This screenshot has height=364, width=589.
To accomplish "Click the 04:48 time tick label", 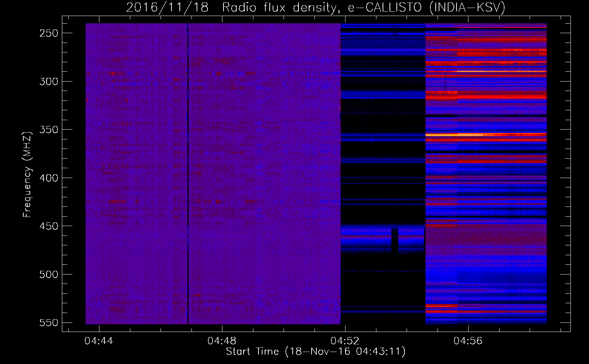I will (x=222, y=341).
